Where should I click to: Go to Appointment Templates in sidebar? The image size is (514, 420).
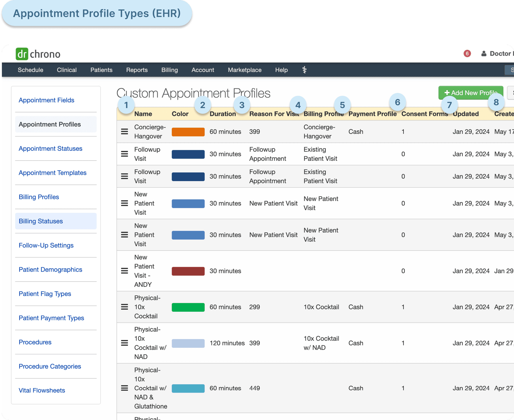coord(53,173)
